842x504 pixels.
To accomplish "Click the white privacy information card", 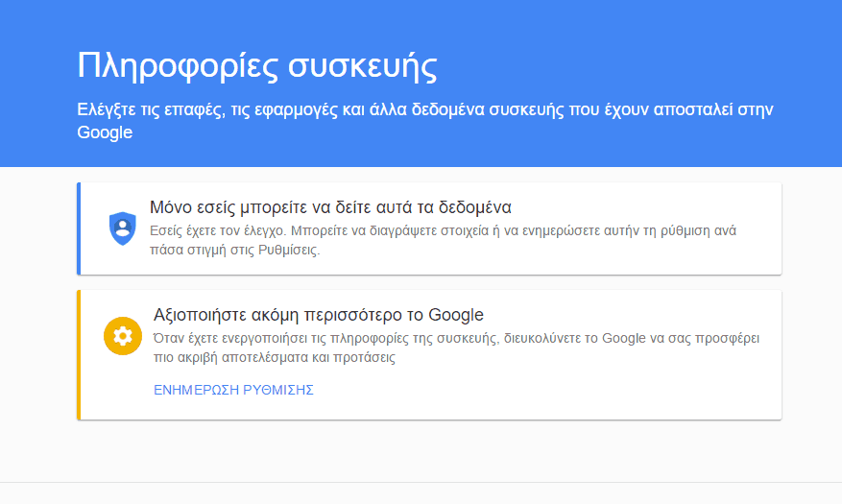I will [x=429, y=228].
